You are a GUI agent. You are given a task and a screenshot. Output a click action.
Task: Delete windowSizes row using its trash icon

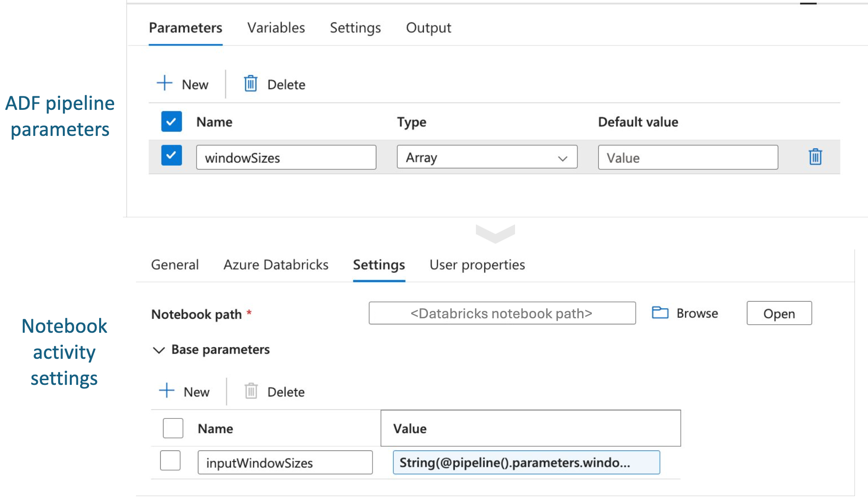(x=815, y=157)
